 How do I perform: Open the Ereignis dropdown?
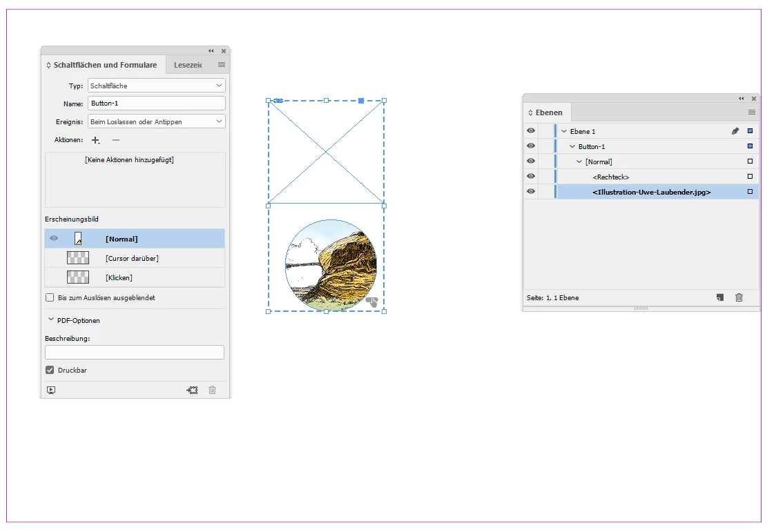pyautogui.click(x=157, y=121)
